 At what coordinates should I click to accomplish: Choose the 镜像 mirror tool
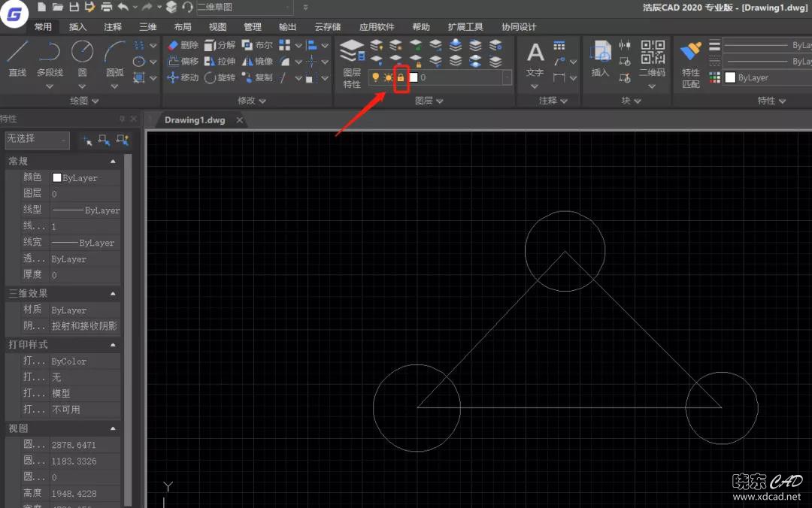[257, 62]
